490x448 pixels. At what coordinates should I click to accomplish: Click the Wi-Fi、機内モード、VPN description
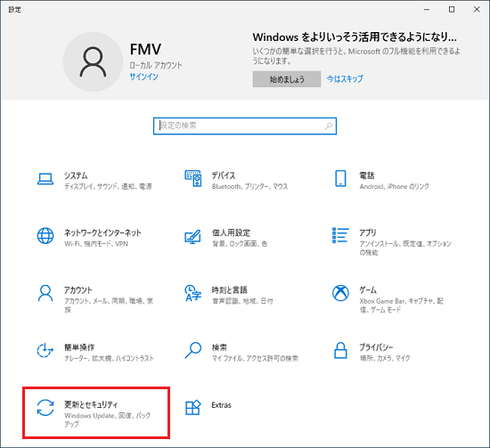[x=96, y=244]
